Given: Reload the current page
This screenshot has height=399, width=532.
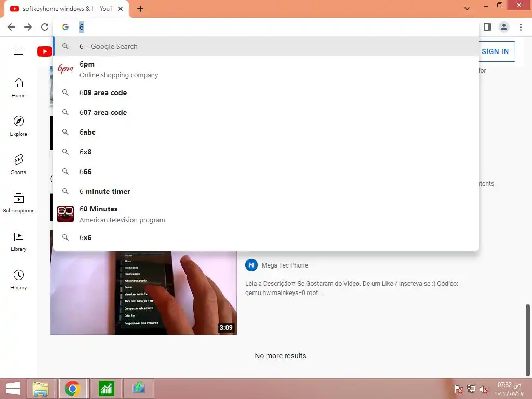Looking at the screenshot, I should pos(45,27).
